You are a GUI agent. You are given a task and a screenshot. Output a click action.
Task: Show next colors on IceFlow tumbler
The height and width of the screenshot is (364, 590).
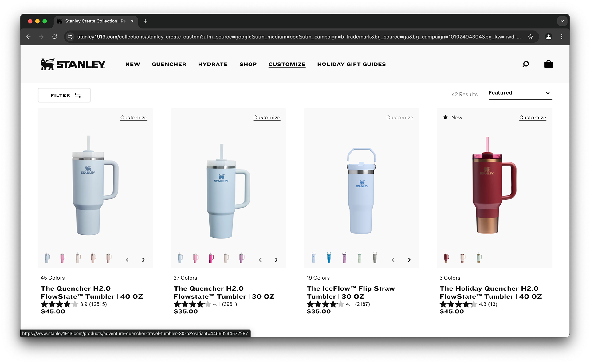point(409,260)
